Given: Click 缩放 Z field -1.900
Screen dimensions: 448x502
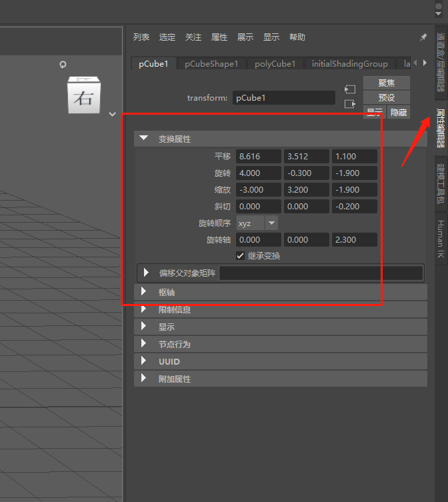Looking at the screenshot, I should pyautogui.click(x=355, y=189).
